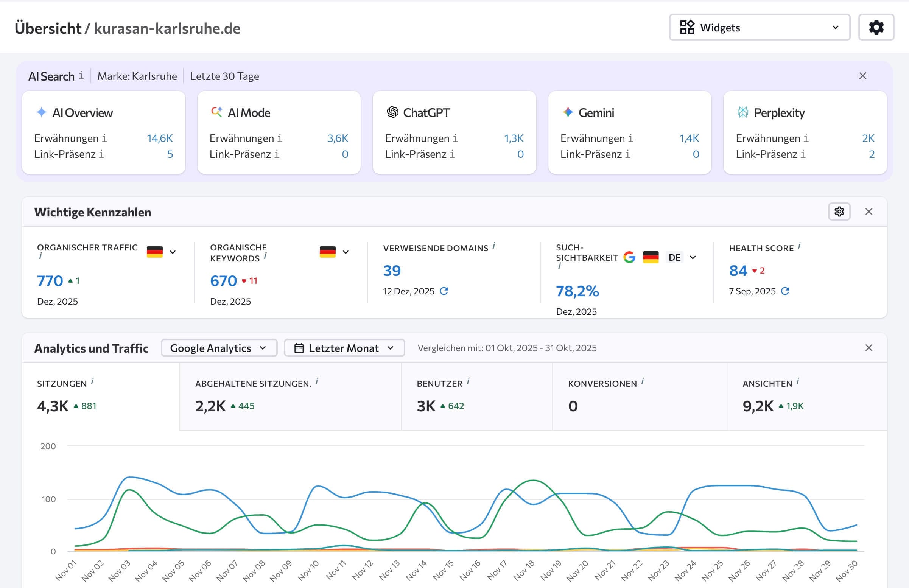
Task: Select the ChatGPT logo icon
Action: 392,112
